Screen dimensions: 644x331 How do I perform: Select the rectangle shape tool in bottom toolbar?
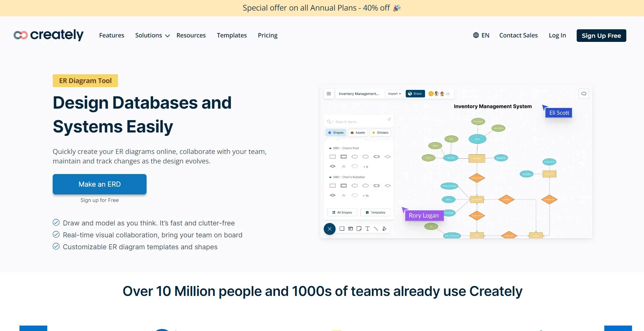(342, 229)
